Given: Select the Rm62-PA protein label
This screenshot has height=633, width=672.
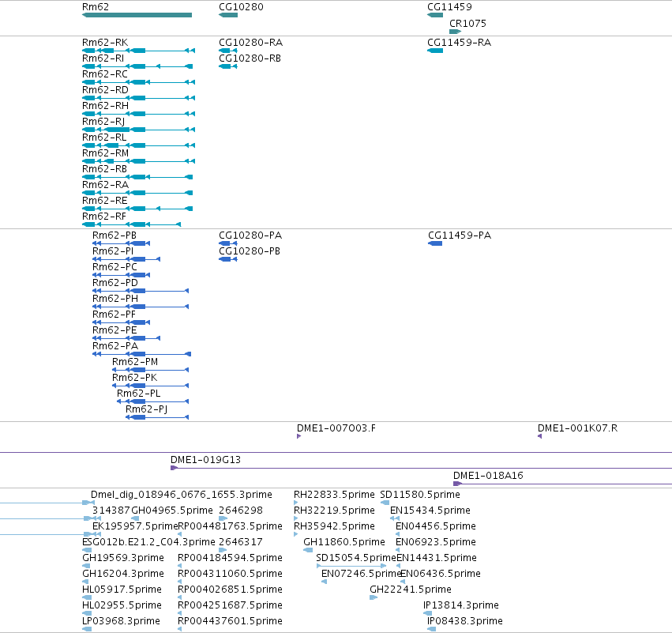Looking at the screenshot, I should click(115, 346).
